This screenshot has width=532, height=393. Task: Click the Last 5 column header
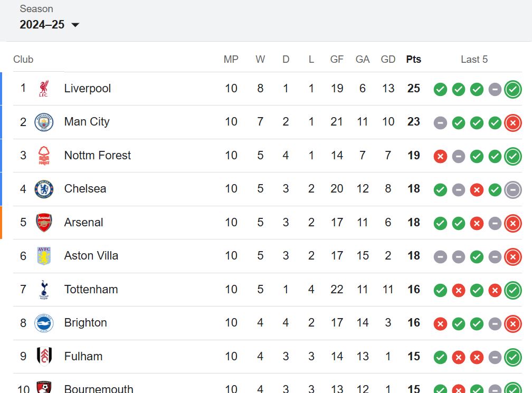[x=474, y=59]
